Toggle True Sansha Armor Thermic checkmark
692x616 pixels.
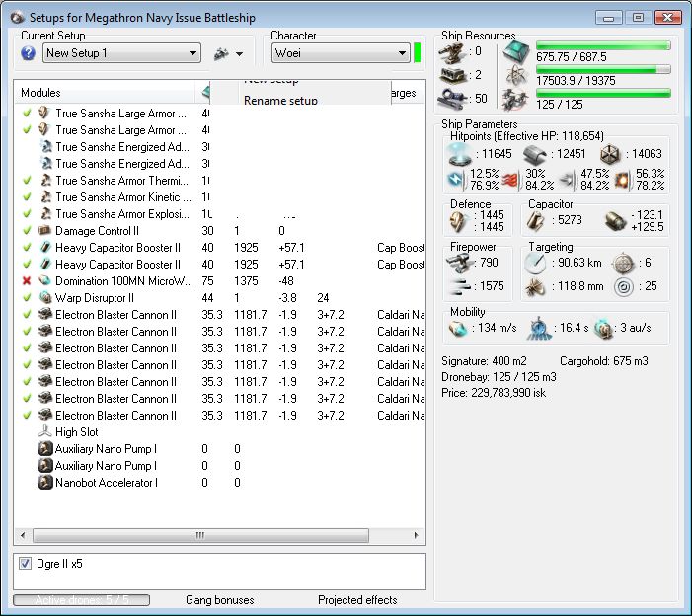click(x=27, y=180)
